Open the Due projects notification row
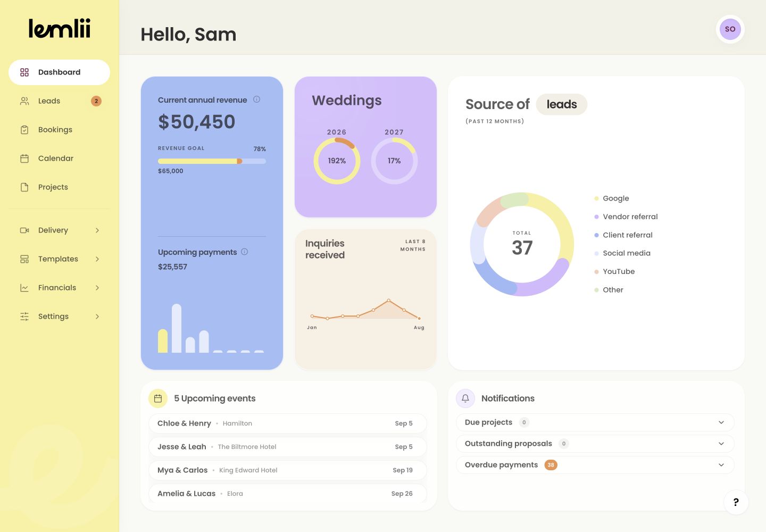 595,422
